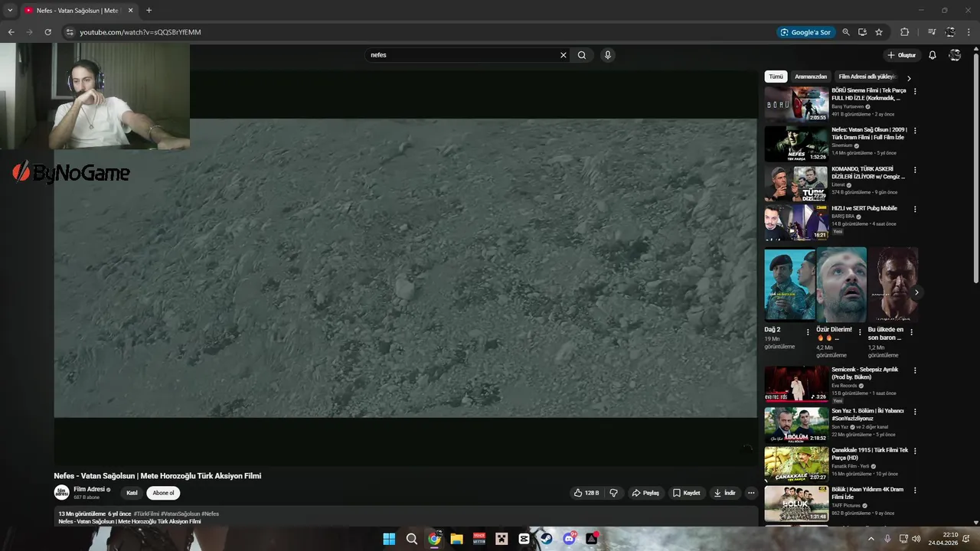This screenshot has width=980, height=551.
Task: Open the KOMANDO, TÜRK ASKERİ video thumbnail
Action: (x=796, y=183)
